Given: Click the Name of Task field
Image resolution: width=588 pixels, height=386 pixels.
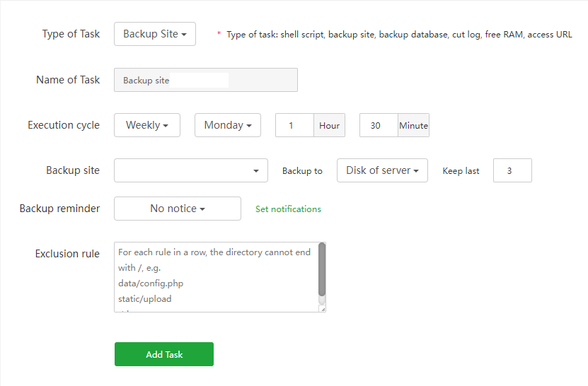Looking at the screenshot, I should pos(205,80).
